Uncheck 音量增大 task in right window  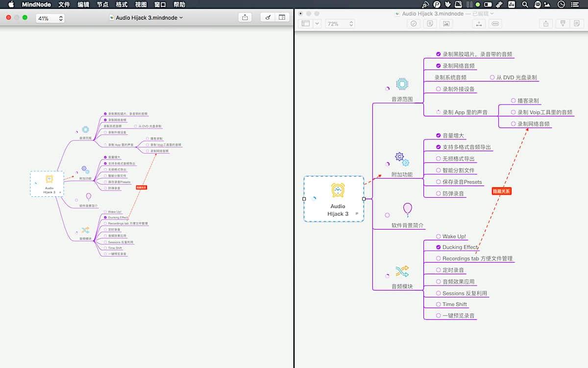[x=439, y=135]
